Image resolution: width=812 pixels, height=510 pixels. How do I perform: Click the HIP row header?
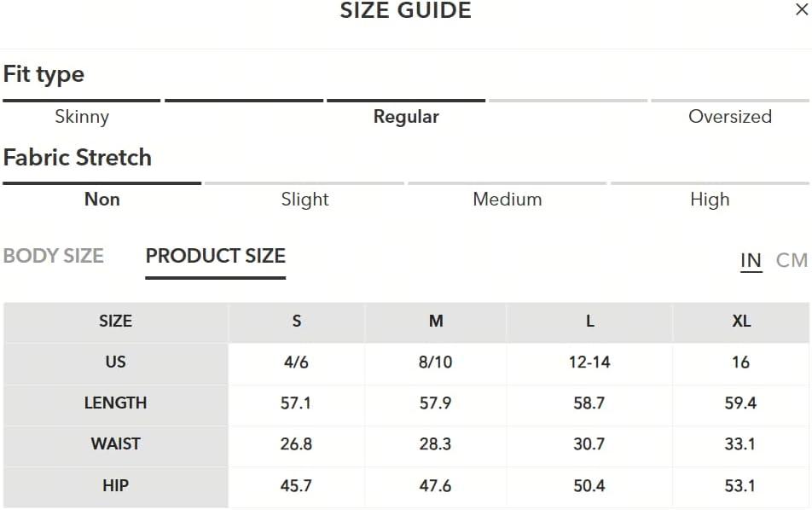click(x=115, y=485)
